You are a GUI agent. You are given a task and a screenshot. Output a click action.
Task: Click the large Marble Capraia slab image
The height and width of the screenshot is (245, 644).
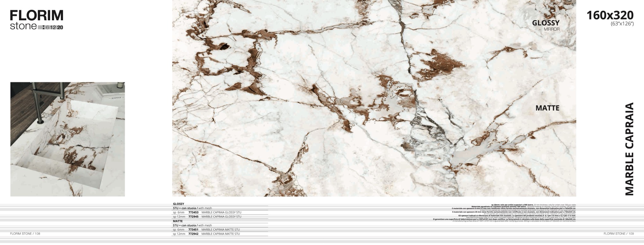coord(374,98)
